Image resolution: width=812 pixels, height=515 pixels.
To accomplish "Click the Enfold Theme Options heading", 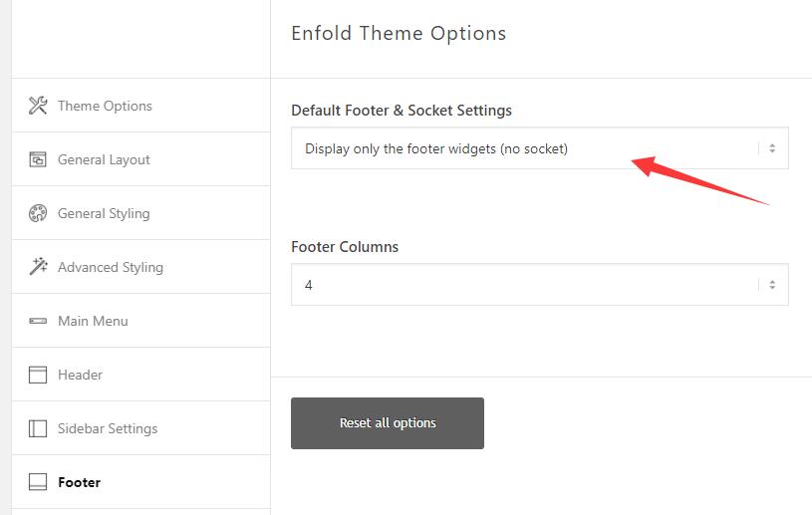I will [399, 33].
